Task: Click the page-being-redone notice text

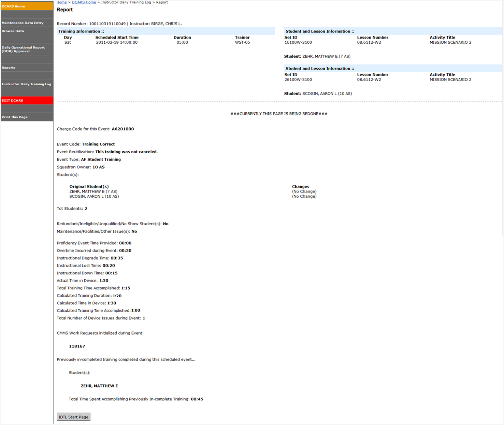Action: (x=279, y=114)
